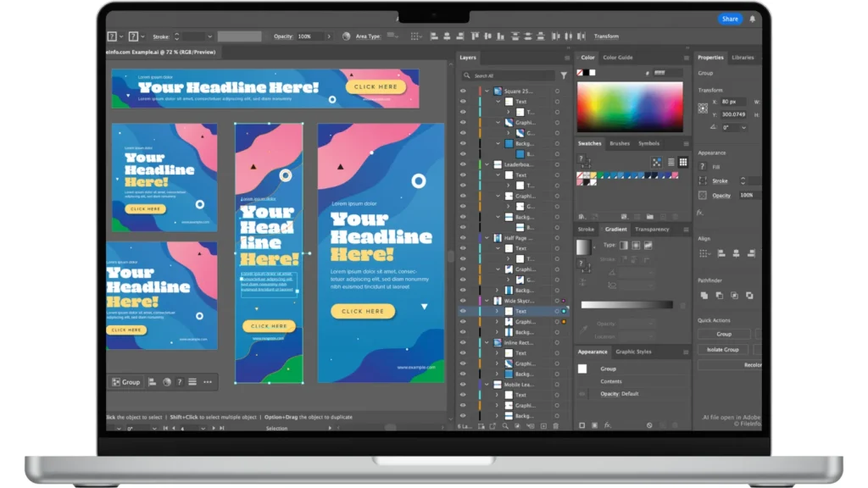868x488 pixels.
Task: Switch to the Libraries tab
Action: (x=743, y=58)
